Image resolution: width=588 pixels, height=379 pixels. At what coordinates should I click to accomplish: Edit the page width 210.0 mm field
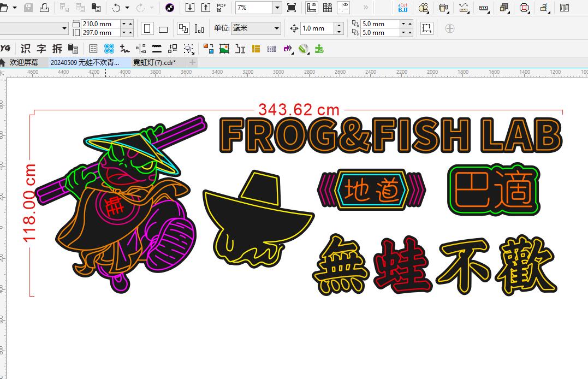101,23
